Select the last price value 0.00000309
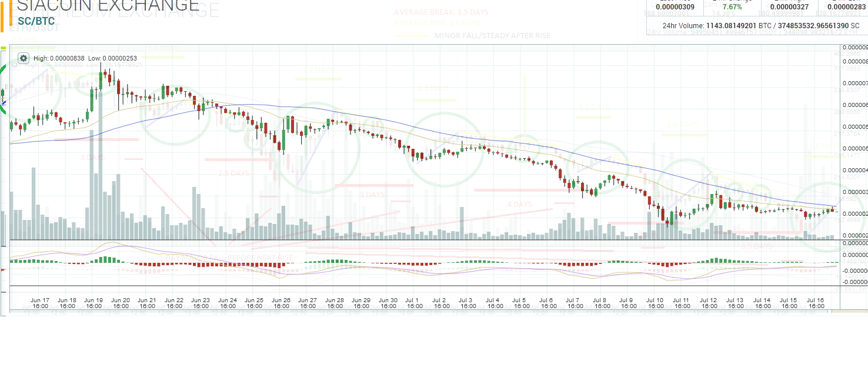Image resolution: width=868 pixels, height=381 pixels. coord(675,7)
